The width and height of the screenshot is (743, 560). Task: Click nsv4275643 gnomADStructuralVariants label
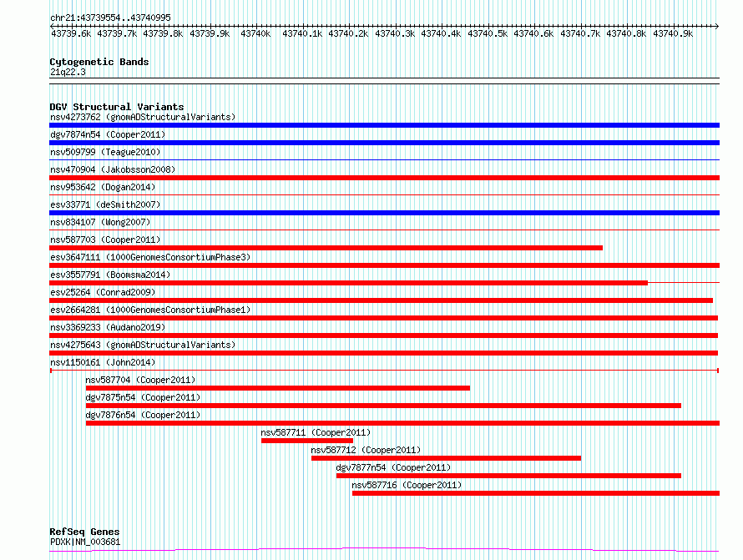143,345
